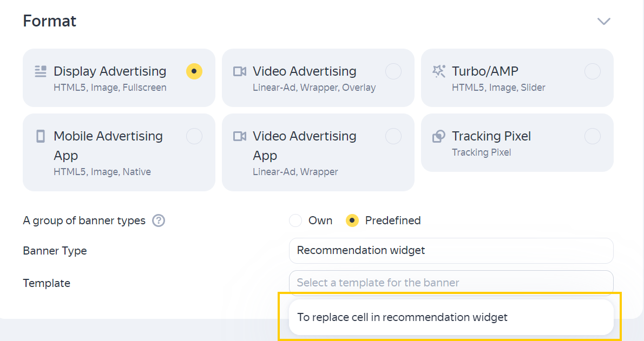This screenshot has width=644, height=341.
Task: Click the Video Advertising App camera icon
Action: pyautogui.click(x=240, y=136)
